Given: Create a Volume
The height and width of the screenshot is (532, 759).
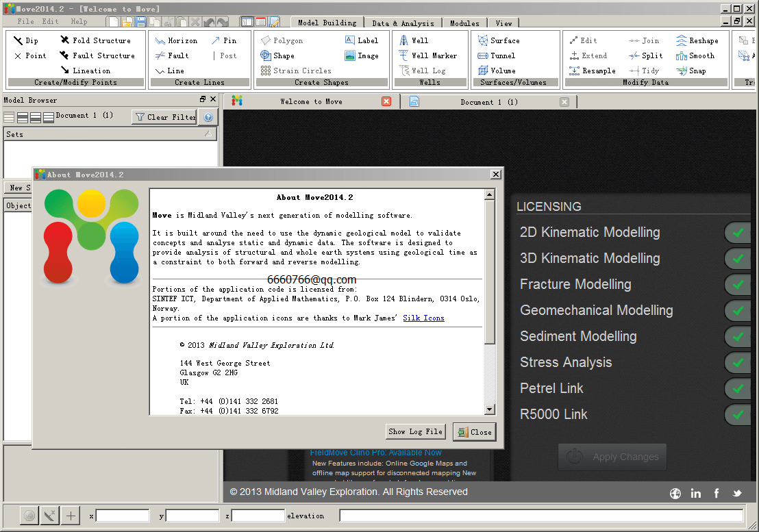Looking at the screenshot, I should 497,71.
